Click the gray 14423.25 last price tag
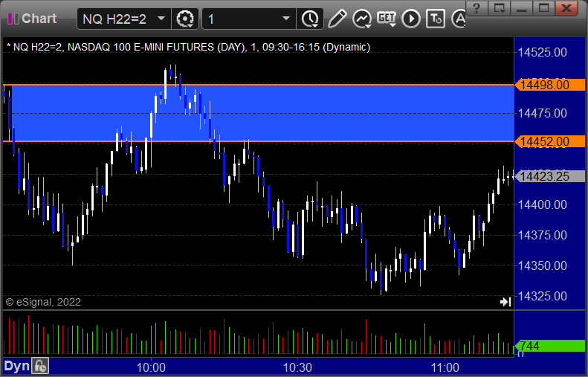588x377 pixels. [550, 176]
